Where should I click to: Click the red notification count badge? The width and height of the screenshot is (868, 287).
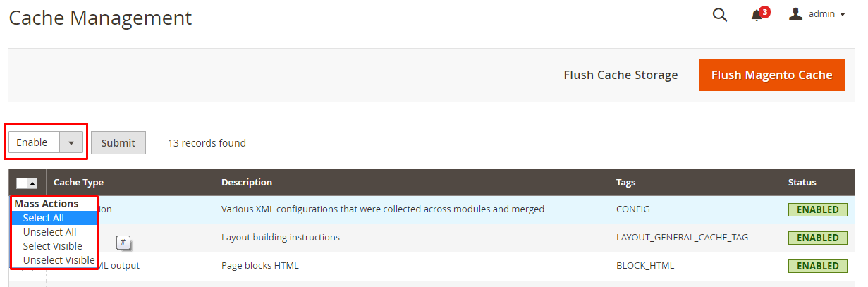765,11
